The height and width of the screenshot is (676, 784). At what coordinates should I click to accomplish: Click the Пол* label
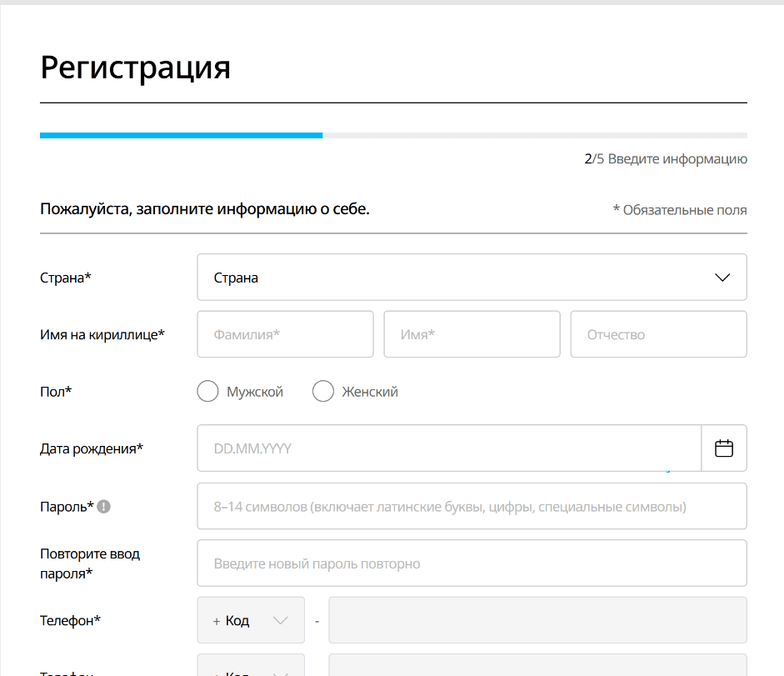click(x=56, y=391)
